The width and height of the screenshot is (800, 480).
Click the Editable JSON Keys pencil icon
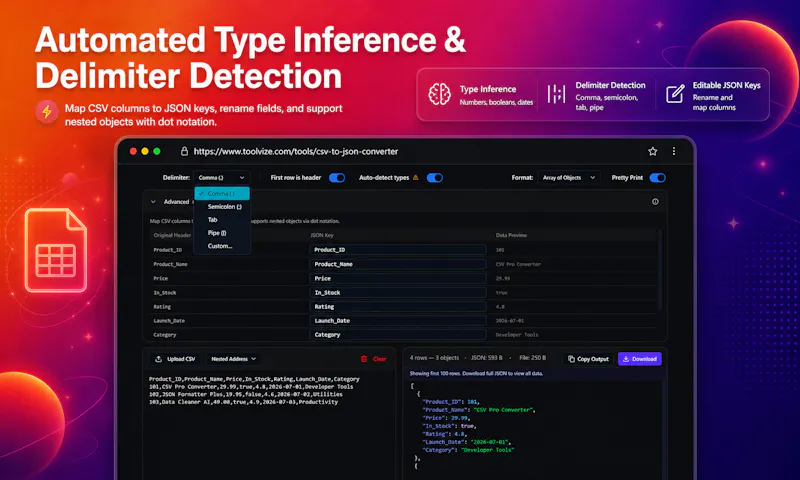(675, 94)
